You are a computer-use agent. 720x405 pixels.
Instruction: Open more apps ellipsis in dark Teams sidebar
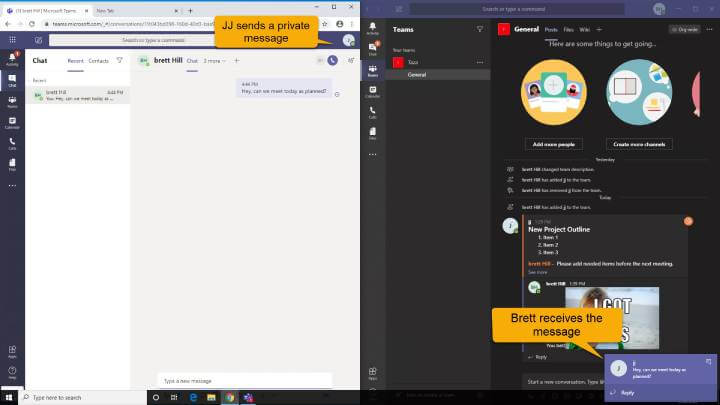point(372,154)
